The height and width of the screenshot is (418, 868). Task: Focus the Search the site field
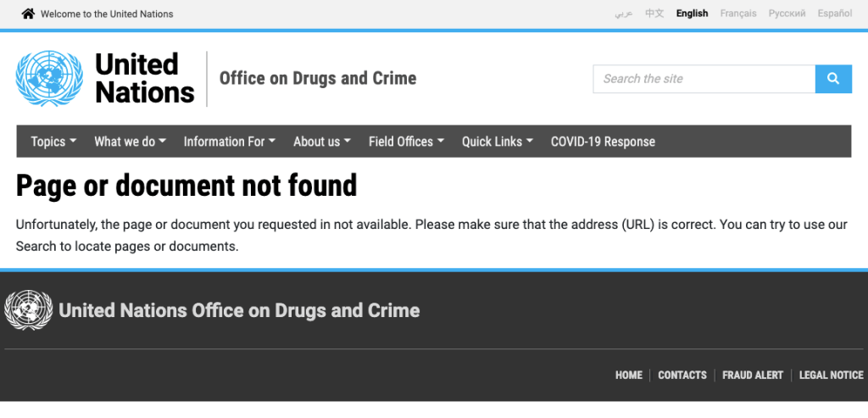[704, 79]
